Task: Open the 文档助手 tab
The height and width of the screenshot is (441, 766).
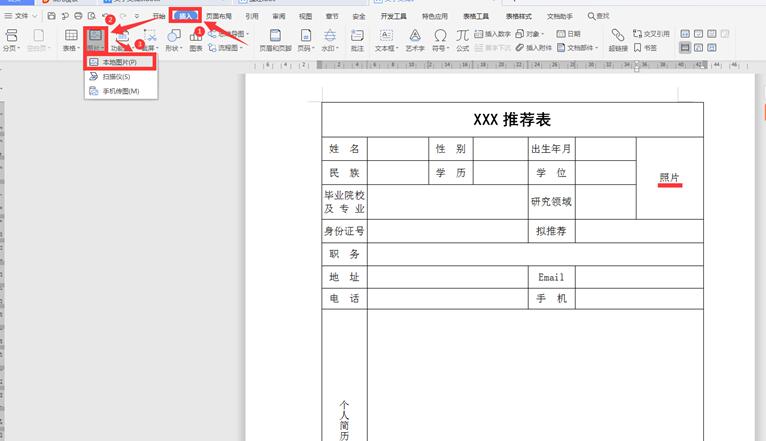Action: tap(559, 16)
